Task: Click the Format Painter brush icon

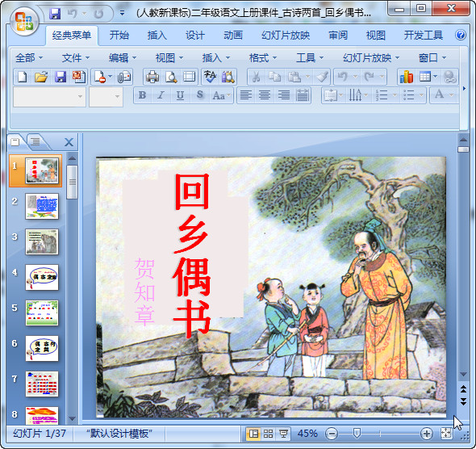Action: (322, 77)
